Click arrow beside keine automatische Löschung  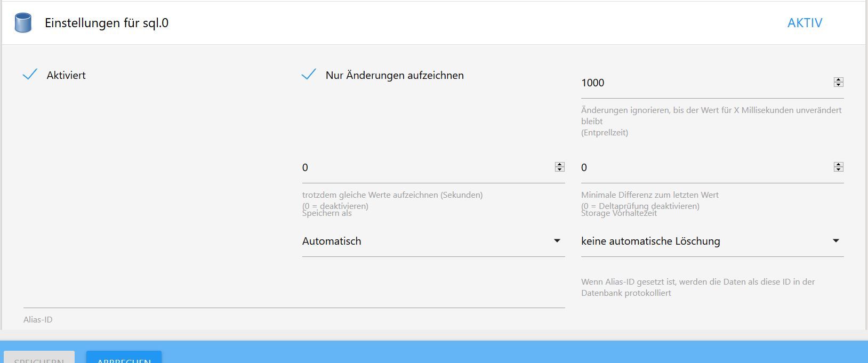[x=836, y=241]
